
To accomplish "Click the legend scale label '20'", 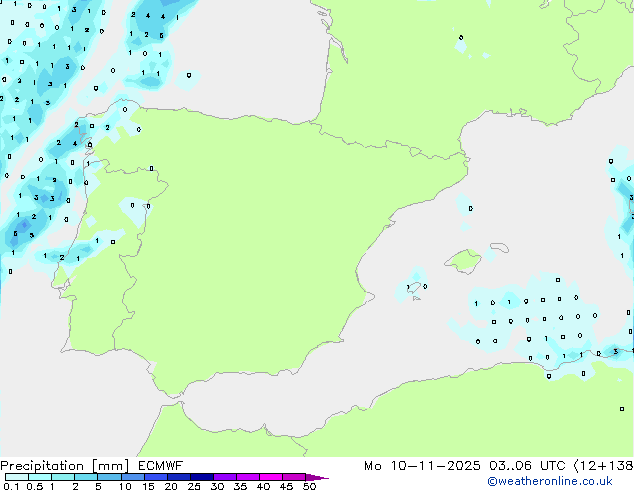I will (171, 486).
